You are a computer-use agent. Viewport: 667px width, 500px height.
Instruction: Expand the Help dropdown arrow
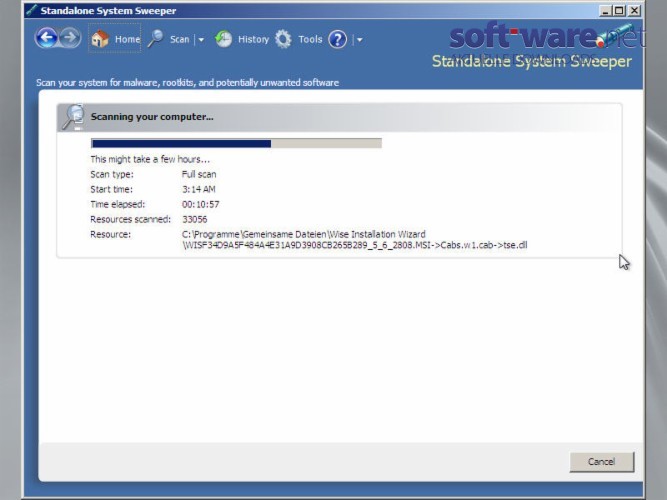click(359, 40)
